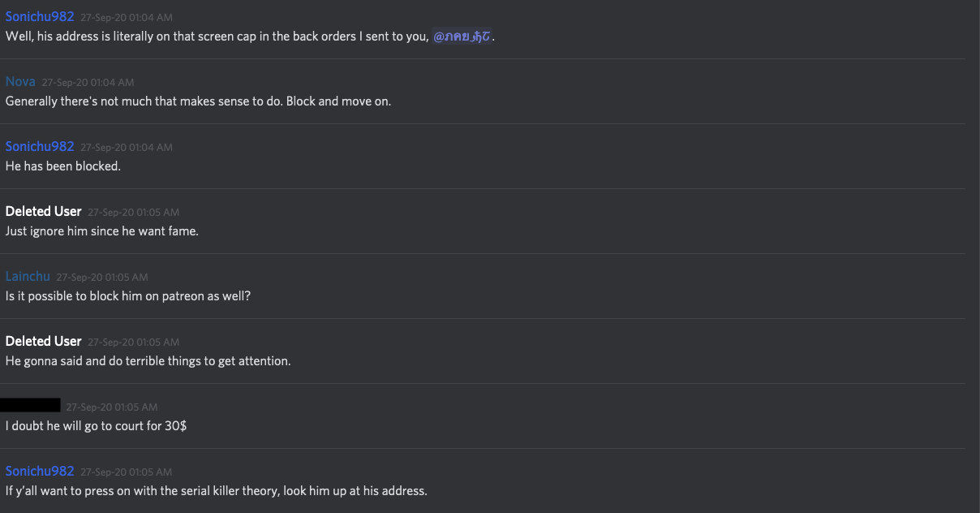This screenshot has height=513, width=980.
Task: Click the message asking about blocking on patreon
Action: pos(128,296)
